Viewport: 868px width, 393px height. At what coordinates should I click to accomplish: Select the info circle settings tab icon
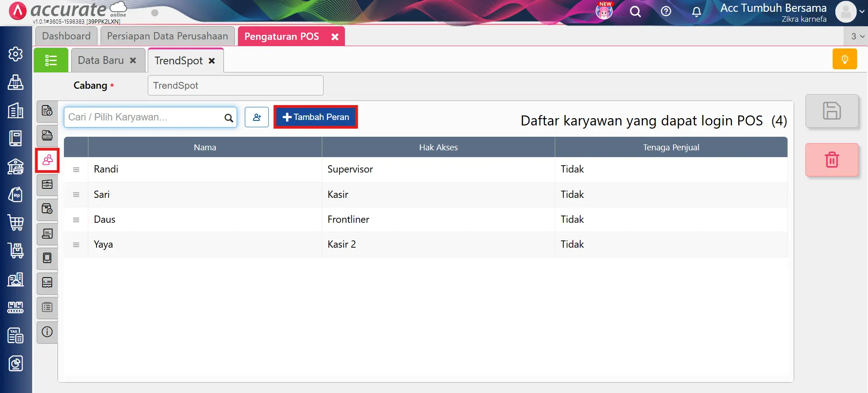tap(47, 332)
